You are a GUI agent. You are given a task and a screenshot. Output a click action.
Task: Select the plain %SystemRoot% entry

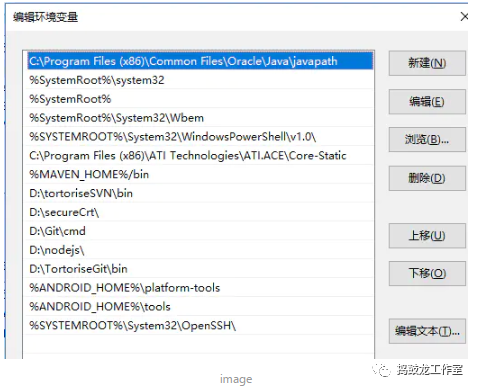tap(200, 99)
